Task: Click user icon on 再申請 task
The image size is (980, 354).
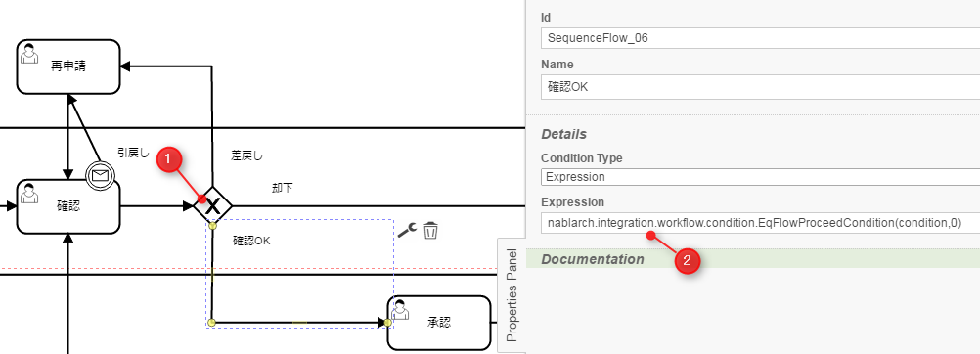Action: tap(28, 53)
